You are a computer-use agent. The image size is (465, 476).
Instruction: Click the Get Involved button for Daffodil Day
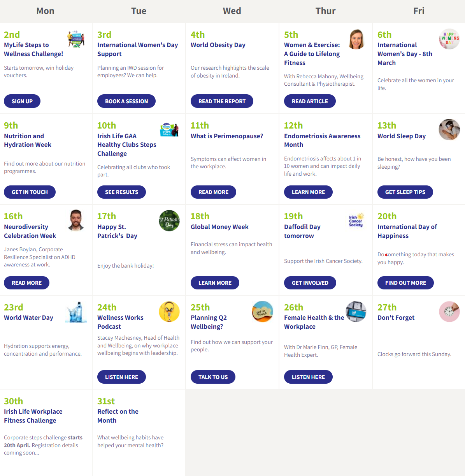(310, 283)
